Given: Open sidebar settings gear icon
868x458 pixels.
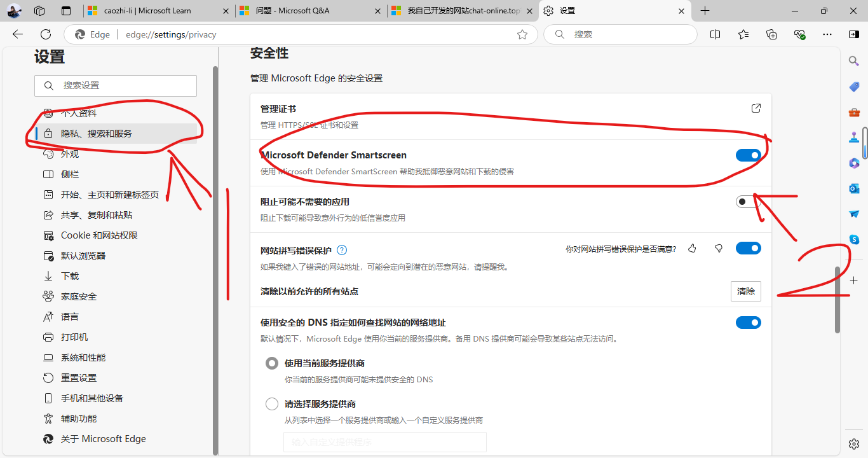Looking at the screenshot, I should (854, 443).
